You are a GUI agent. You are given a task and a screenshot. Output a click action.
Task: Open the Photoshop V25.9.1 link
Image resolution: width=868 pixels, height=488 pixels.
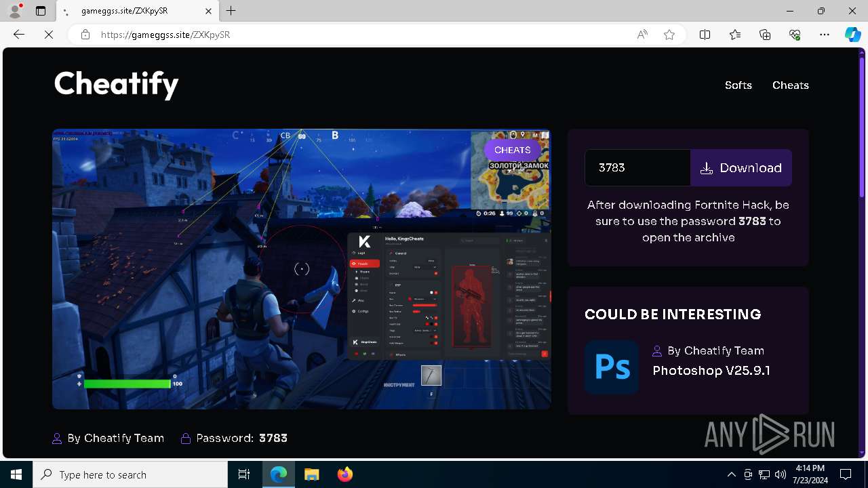(711, 371)
